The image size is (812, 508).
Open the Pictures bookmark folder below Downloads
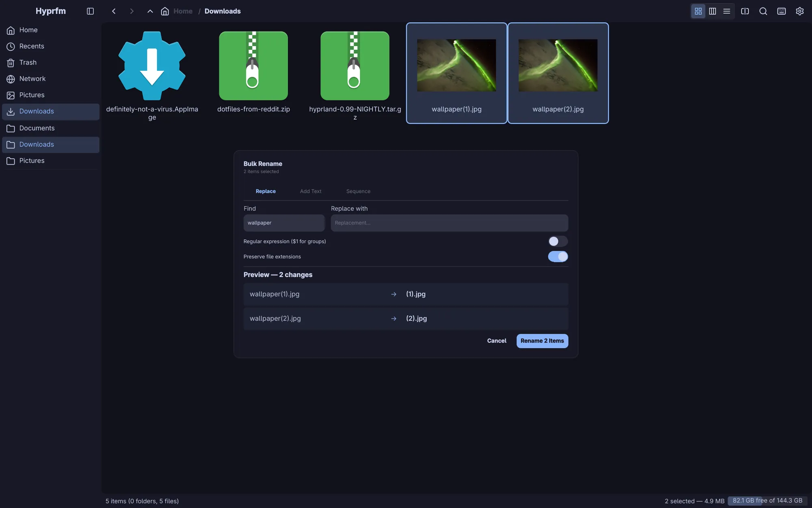pyautogui.click(x=51, y=161)
